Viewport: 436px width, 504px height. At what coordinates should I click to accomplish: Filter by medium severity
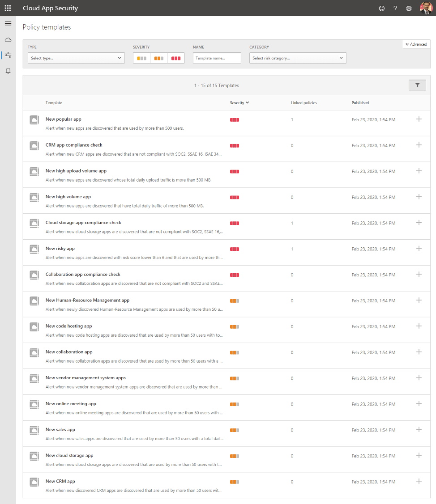[x=159, y=58]
